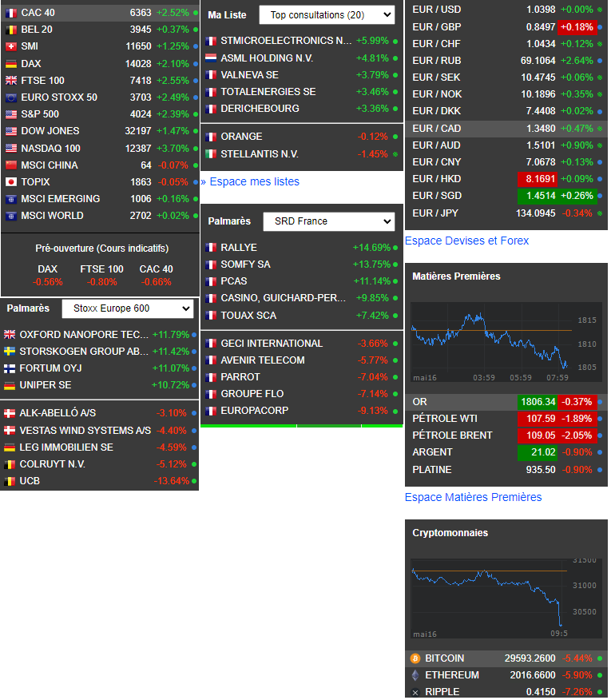
Task: Click the green status dot on the CAC 40 row
Action: 196,13
